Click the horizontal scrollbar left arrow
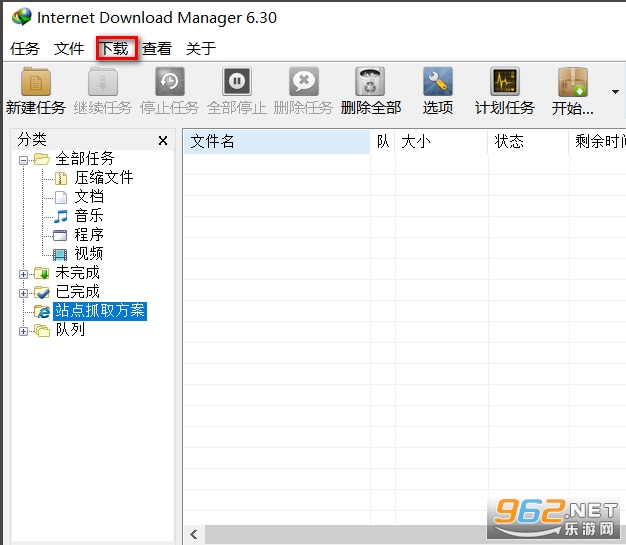626x545 pixels. 194,535
